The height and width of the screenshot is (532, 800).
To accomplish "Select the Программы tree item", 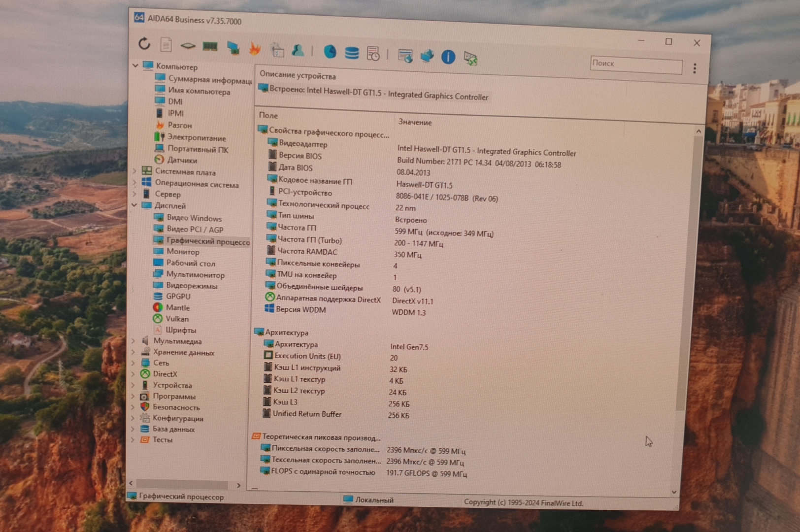I will [167, 396].
